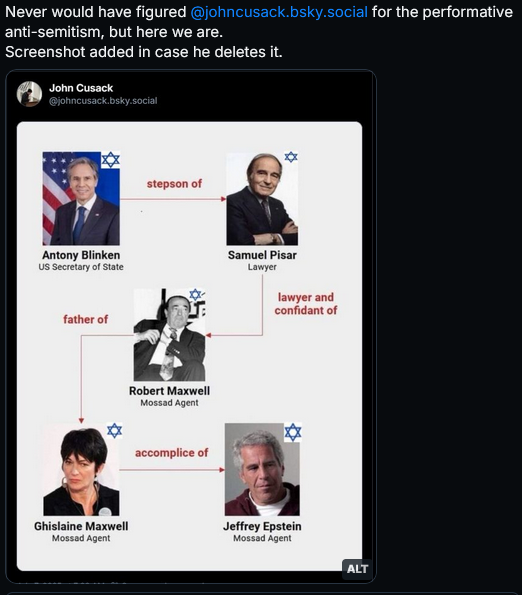Click the star icon on the Ghislaine Maxwell photo
Screen dimensions: 522x595
point(114,431)
